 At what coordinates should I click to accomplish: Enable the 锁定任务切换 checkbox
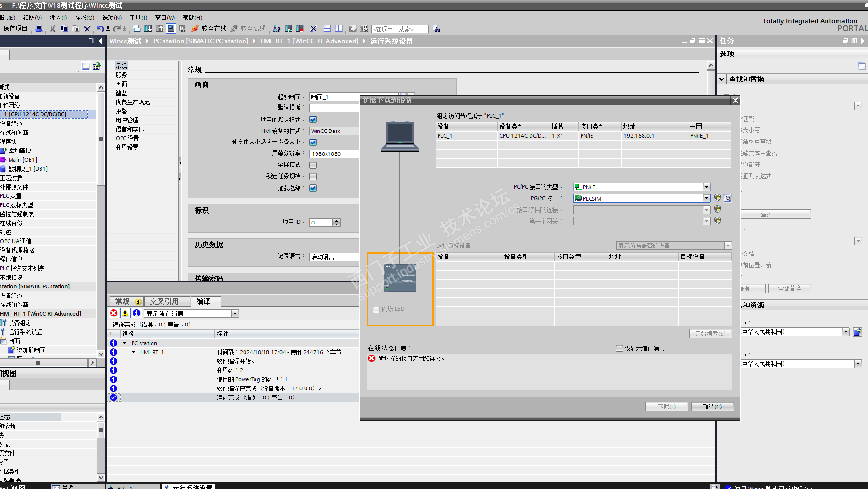pyautogui.click(x=313, y=176)
